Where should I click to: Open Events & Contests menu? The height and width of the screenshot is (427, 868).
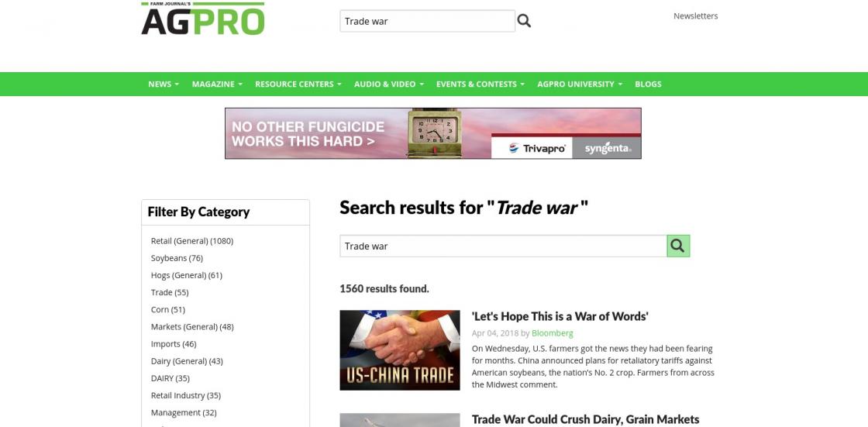click(x=480, y=84)
